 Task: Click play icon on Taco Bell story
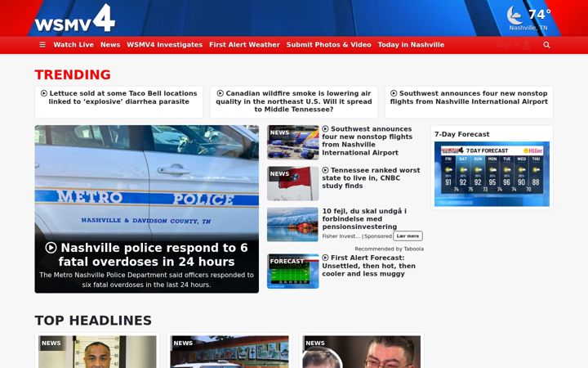pos(44,93)
